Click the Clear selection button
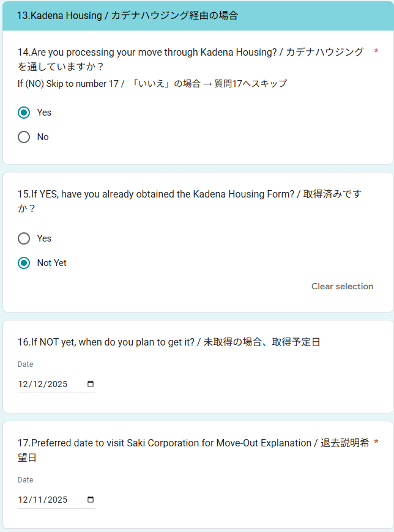This screenshot has width=394, height=532. (342, 286)
